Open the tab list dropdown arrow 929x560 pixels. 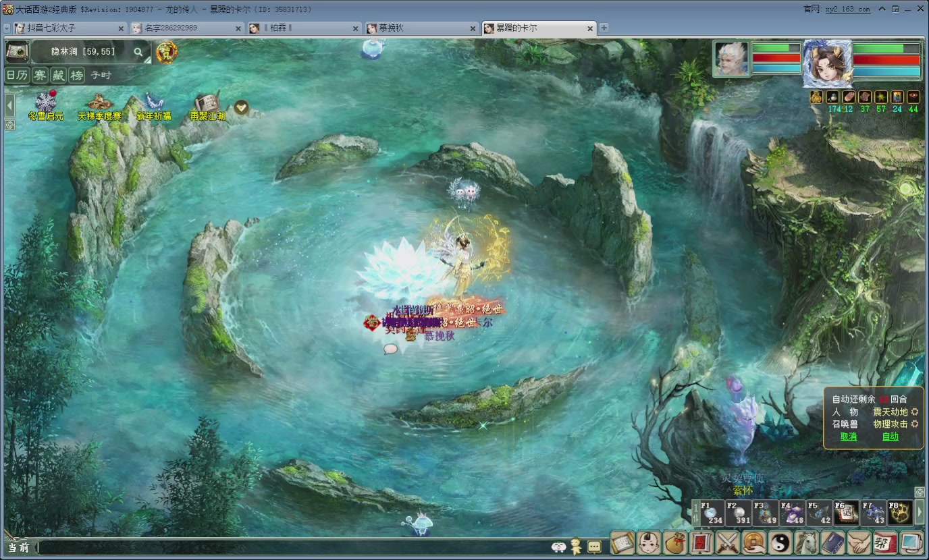(7, 28)
